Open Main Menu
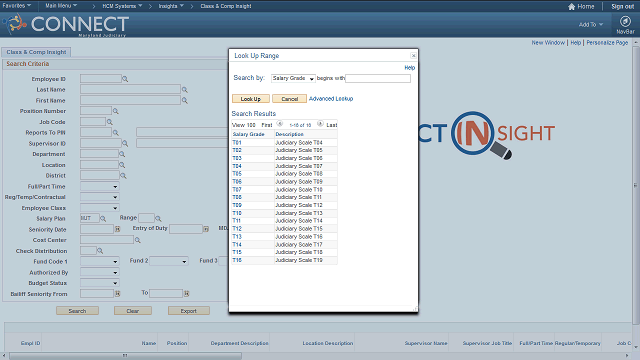Viewport: 640px width, 360px height. [x=61, y=6]
